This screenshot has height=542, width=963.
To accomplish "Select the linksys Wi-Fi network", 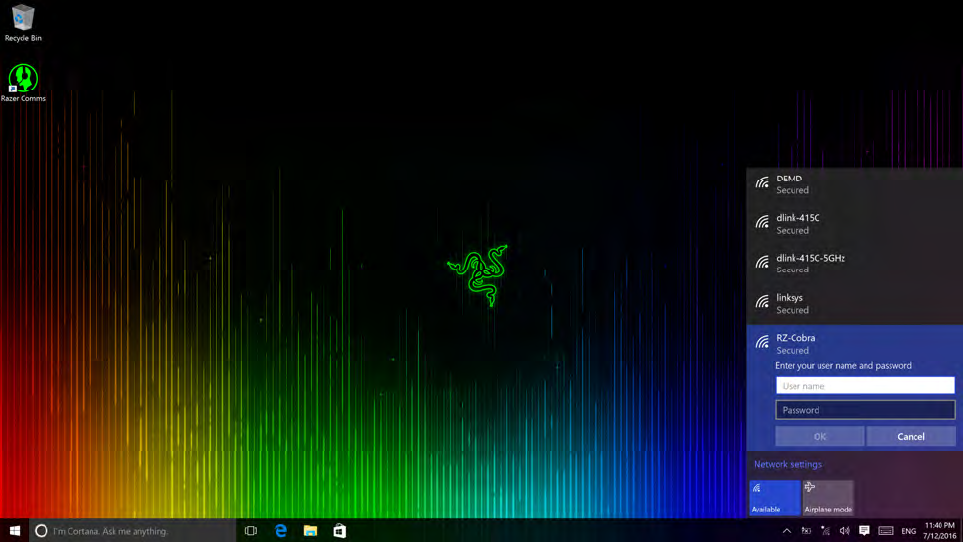I will pyautogui.click(x=854, y=303).
